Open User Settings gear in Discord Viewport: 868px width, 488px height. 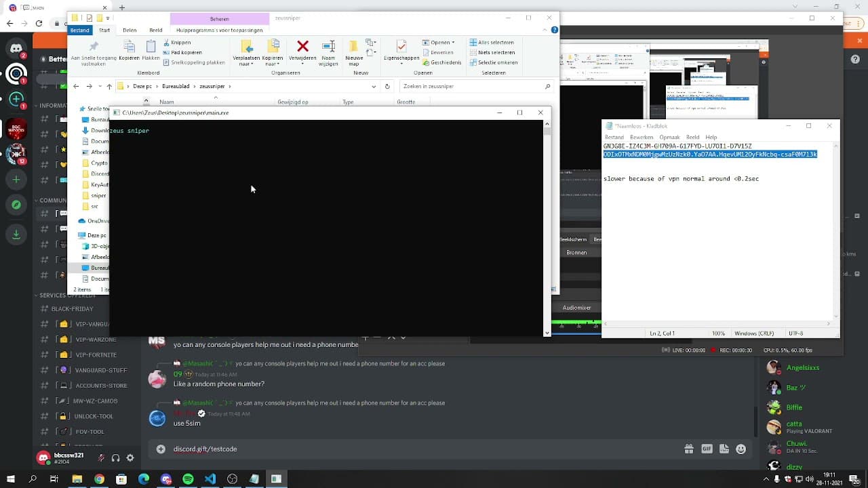coord(130,458)
